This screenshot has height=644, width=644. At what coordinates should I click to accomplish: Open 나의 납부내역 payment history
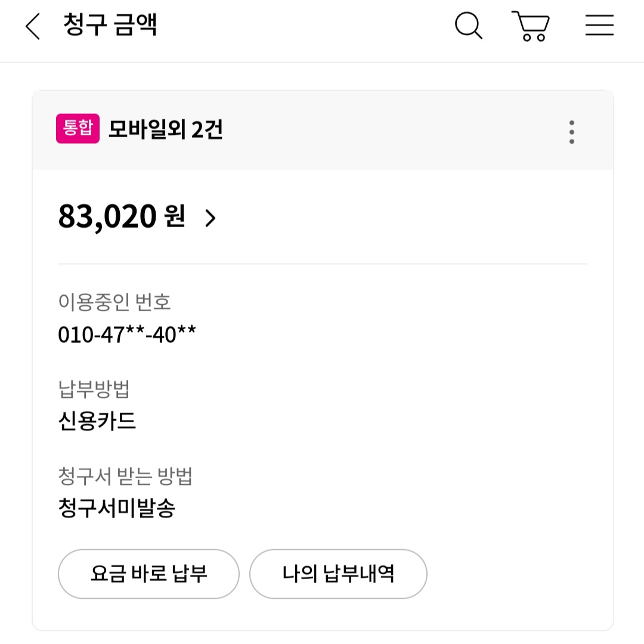(338, 574)
